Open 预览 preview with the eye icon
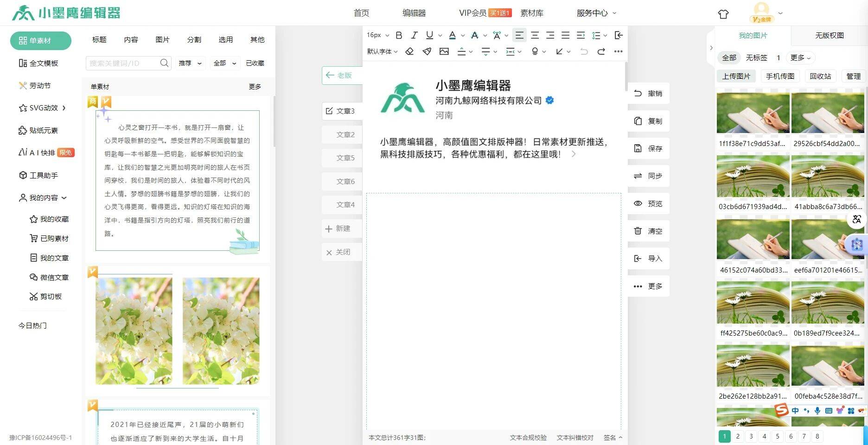This screenshot has width=868, height=445. [x=638, y=203]
